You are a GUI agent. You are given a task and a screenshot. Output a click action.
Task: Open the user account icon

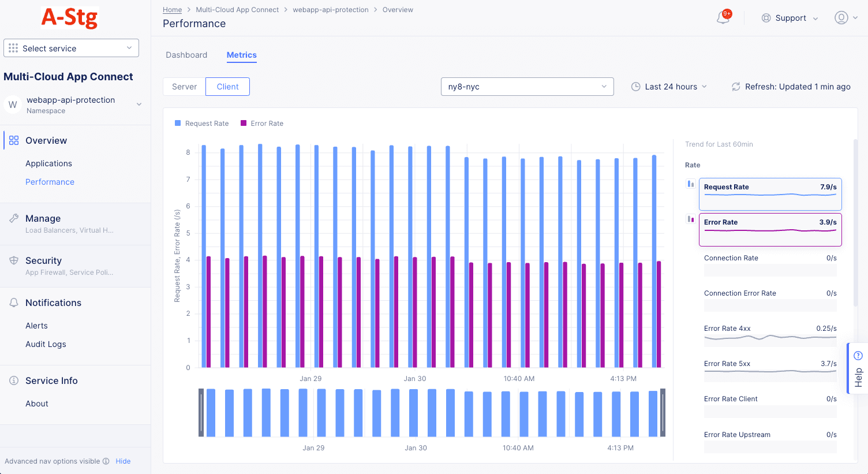pyautogui.click(x=841, y=18)
